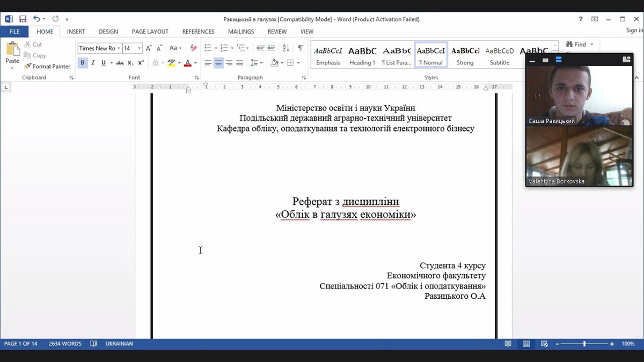The height and width of the screenshot is (362, 644).
Task: Toggle Italic formatting
Action: click(93, 63)
